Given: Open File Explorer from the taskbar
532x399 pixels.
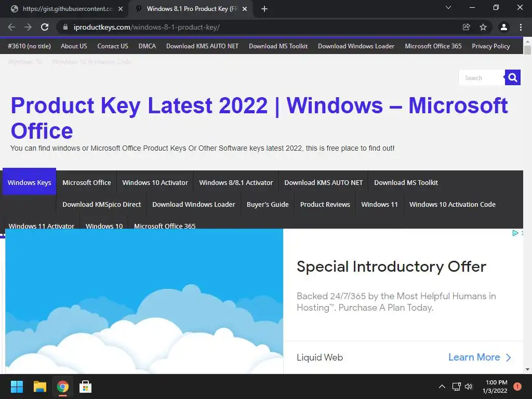Looking at the screenshot, I should 39,387.
